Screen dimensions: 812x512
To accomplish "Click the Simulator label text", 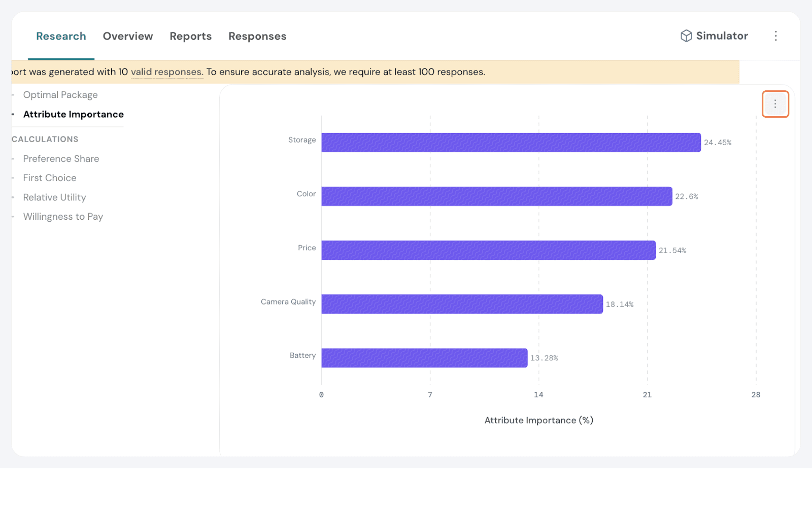I will click(x=722, y=36).
